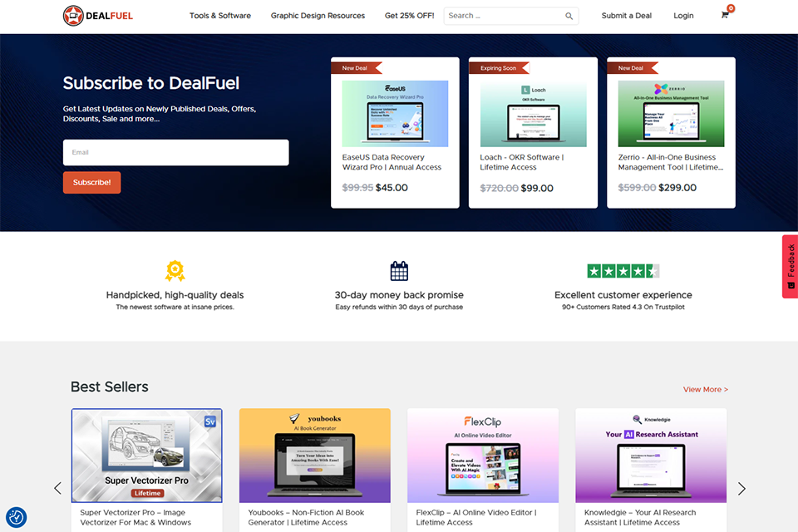
Task: Click the $99.00 Loach price
Action: coord(537,188)
